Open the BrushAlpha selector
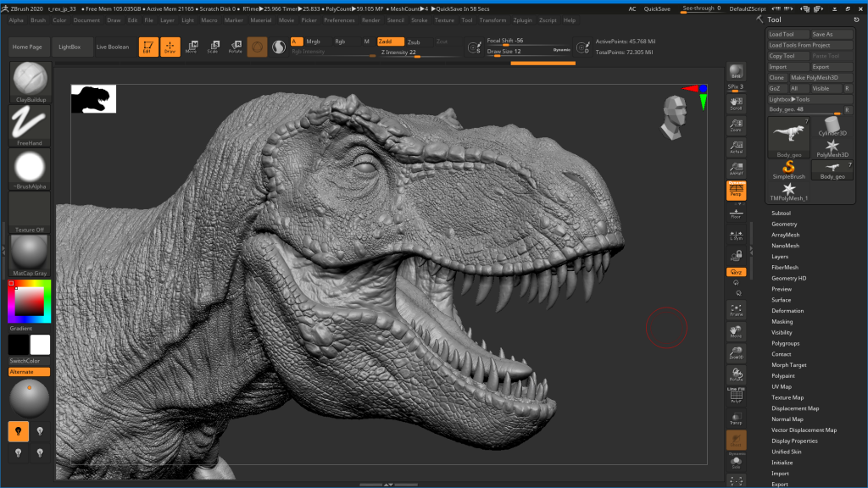Screen dimensions: 868x488 (x=30, y=169)
